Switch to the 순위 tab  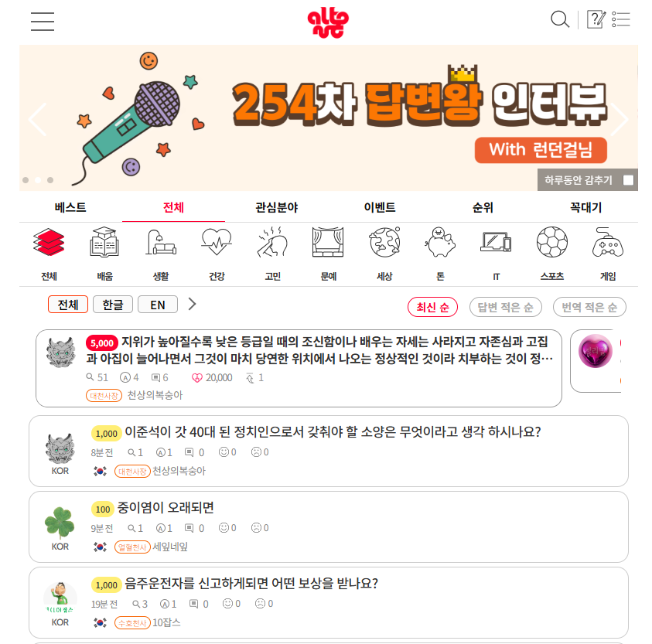coord(483,207)
